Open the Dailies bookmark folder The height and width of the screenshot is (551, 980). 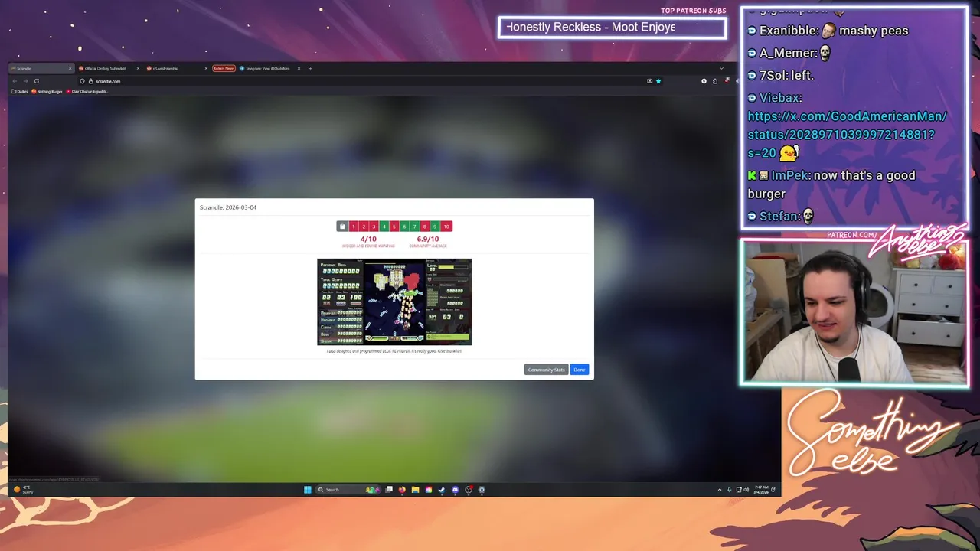pos(20,91)
